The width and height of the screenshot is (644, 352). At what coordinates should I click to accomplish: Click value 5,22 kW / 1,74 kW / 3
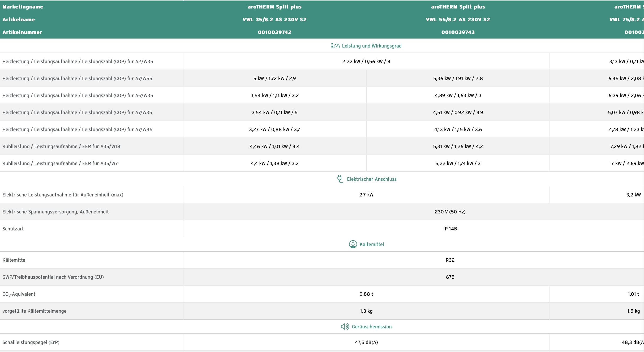[458, 164]
